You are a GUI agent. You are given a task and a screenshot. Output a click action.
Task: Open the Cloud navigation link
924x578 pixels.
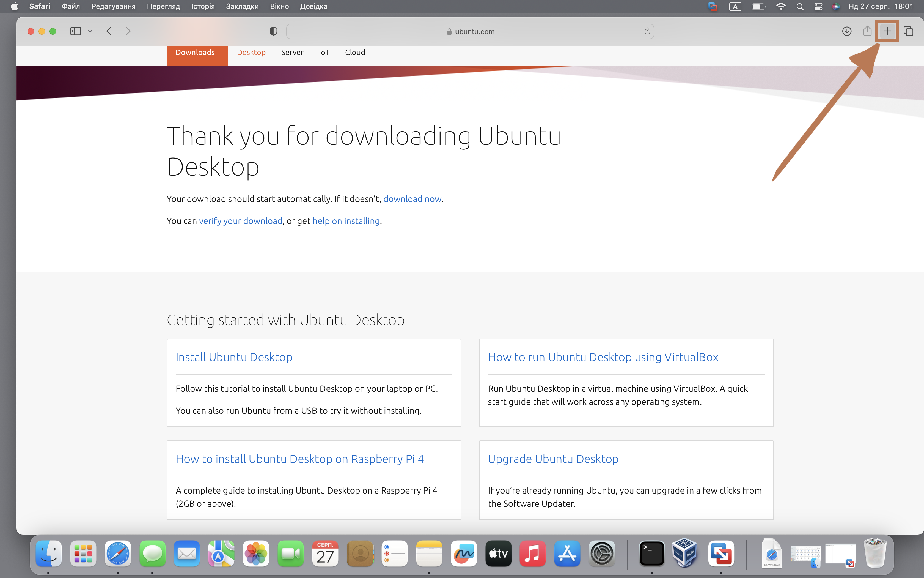coord(355,52)
